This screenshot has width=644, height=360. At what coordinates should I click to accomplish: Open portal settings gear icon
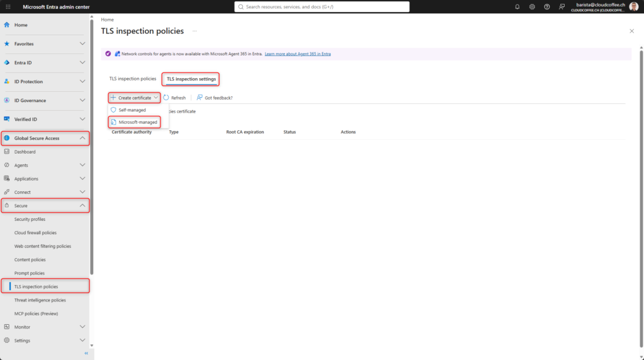coord(532,6)
